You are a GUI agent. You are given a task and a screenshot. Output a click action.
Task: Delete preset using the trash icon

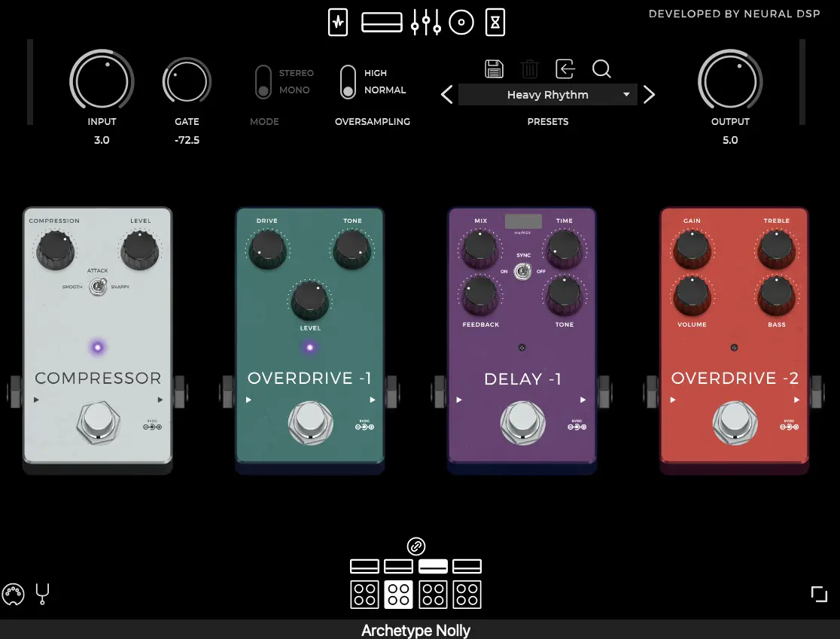pos(530,69)
